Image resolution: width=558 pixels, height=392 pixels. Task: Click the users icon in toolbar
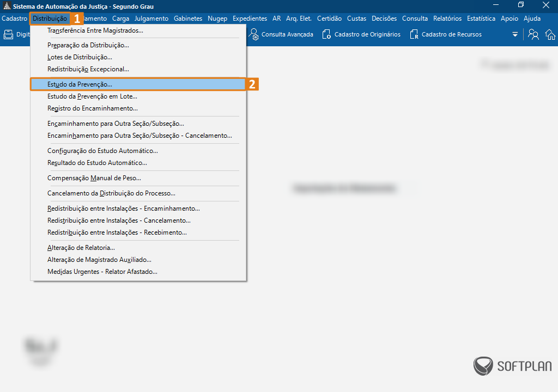point(533,34)
